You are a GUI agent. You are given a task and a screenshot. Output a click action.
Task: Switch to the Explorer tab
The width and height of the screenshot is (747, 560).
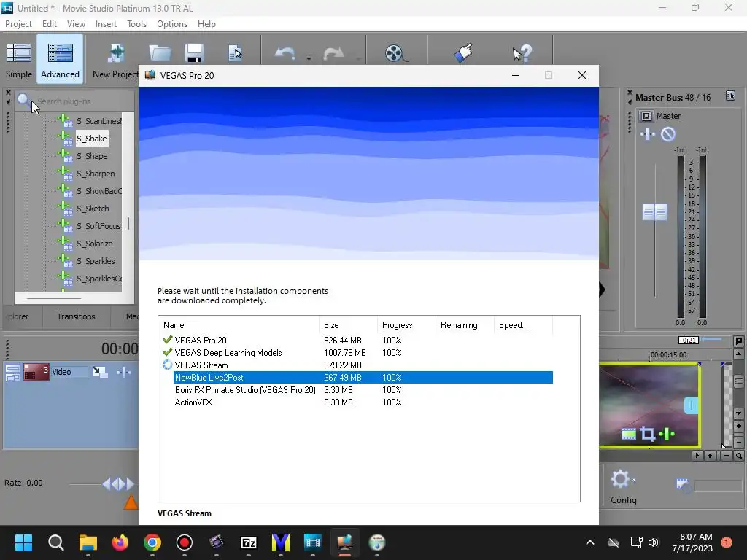click(x=19, y=316)
